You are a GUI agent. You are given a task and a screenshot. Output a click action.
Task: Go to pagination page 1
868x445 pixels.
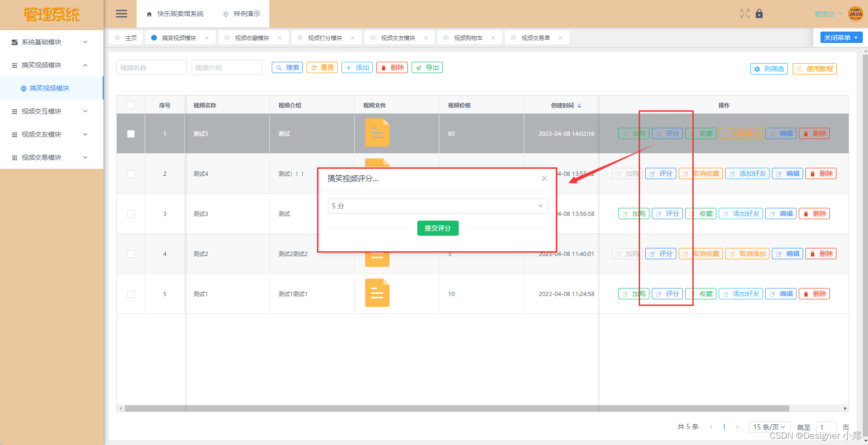(724, 427)
